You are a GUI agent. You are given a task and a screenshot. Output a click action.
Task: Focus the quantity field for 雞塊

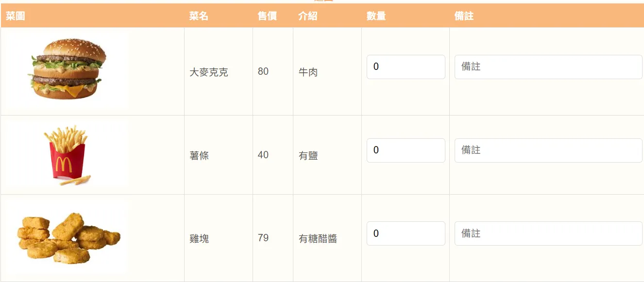pyautogui.click(x=406, y=233)
